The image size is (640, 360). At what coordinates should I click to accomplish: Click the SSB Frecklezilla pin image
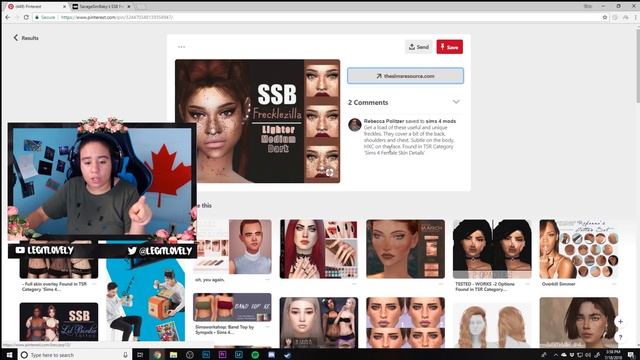(257, 121)
